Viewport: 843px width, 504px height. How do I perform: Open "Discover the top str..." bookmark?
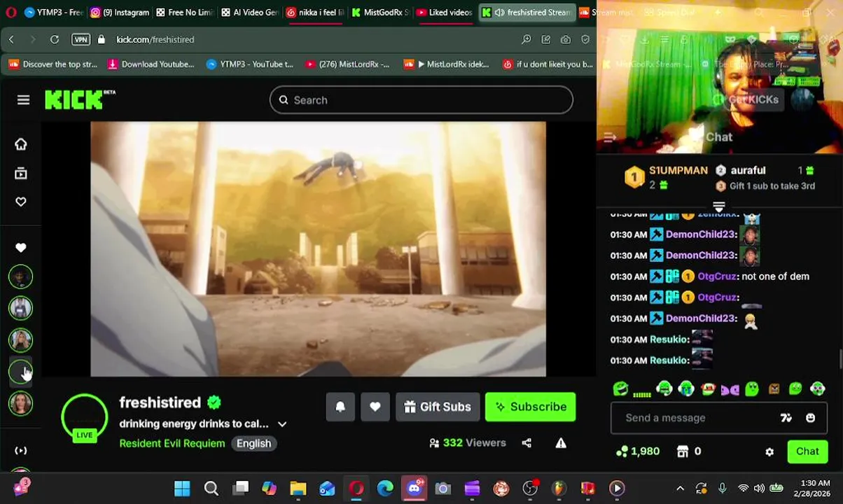click(53, 64)
